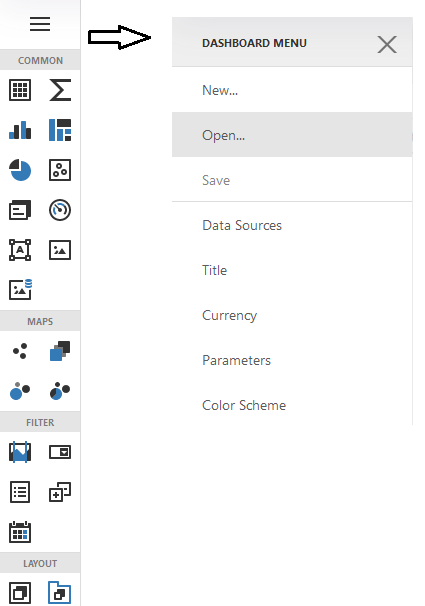Viewport: 425px width, 606px height.
Task: Open the hamburger dashboard menu button
Action: (x=40, y=24)
